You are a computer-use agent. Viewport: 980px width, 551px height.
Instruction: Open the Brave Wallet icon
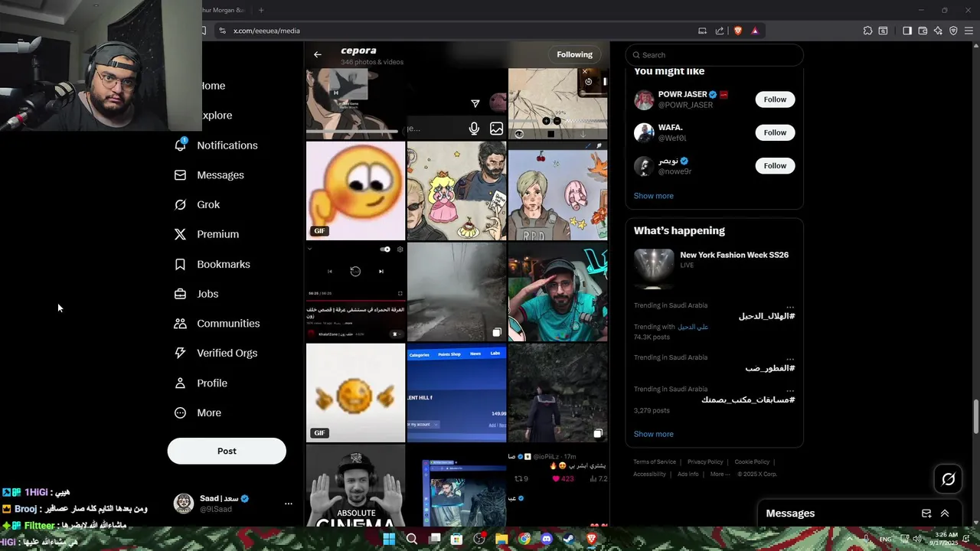(923, 31)
